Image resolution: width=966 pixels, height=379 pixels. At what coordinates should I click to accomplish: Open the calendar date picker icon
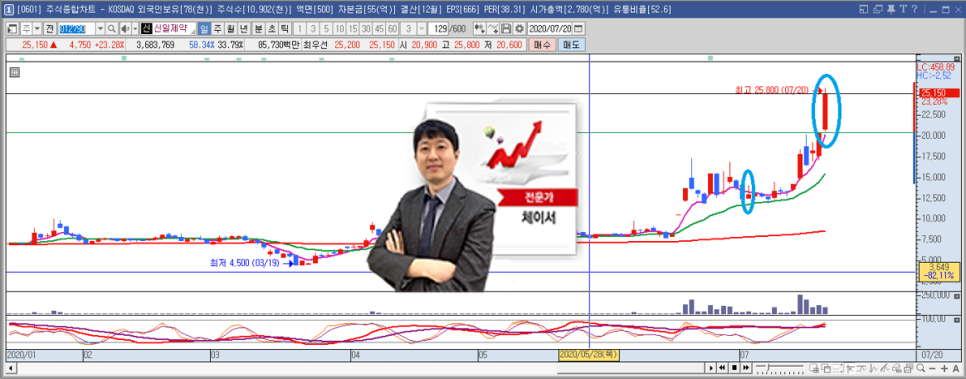point(578,29)
